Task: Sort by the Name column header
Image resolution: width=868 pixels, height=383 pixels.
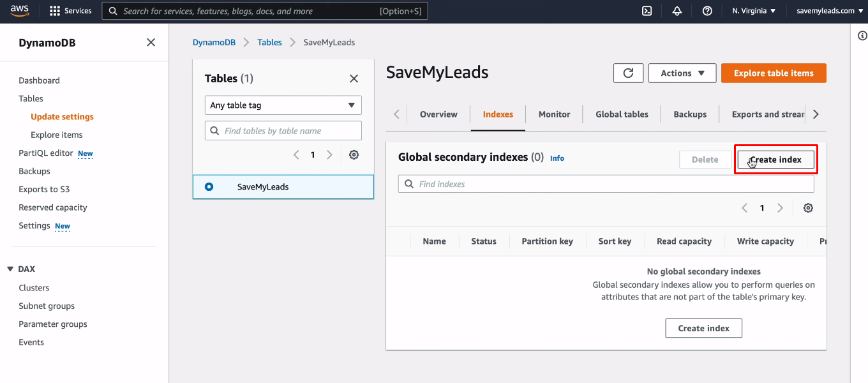Action: click(434, 241)
